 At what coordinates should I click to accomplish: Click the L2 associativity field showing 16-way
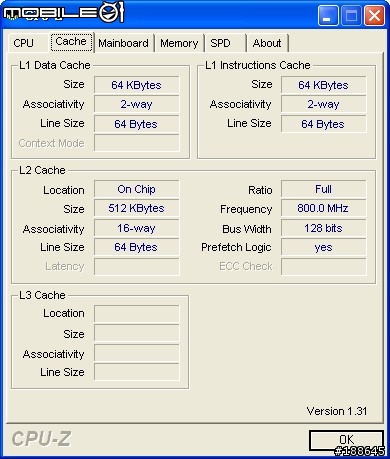tap(136, 228)
